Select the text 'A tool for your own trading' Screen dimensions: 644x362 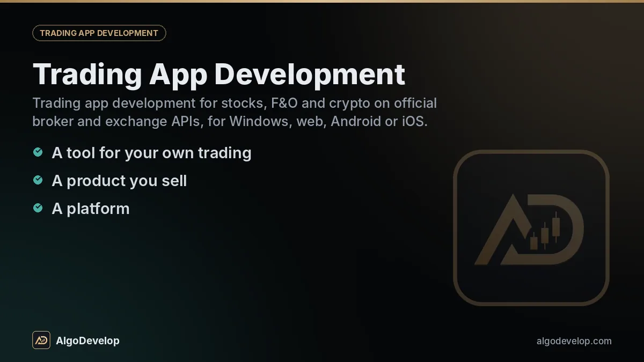coord(151,153)
